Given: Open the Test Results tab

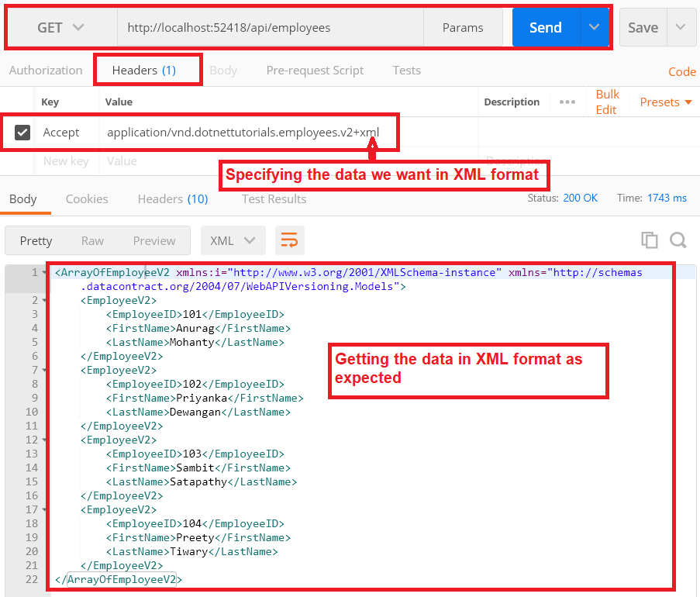Looking at the screenshot, I should pos(274,199).
